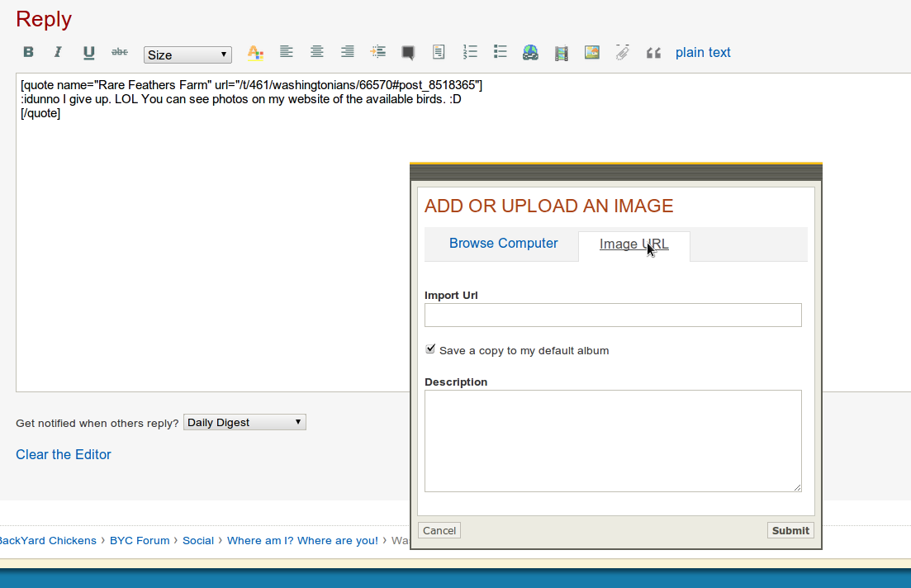Open the Size font dropdown
911x588 pixels.
pyautogui.click(x=187, y=55)
